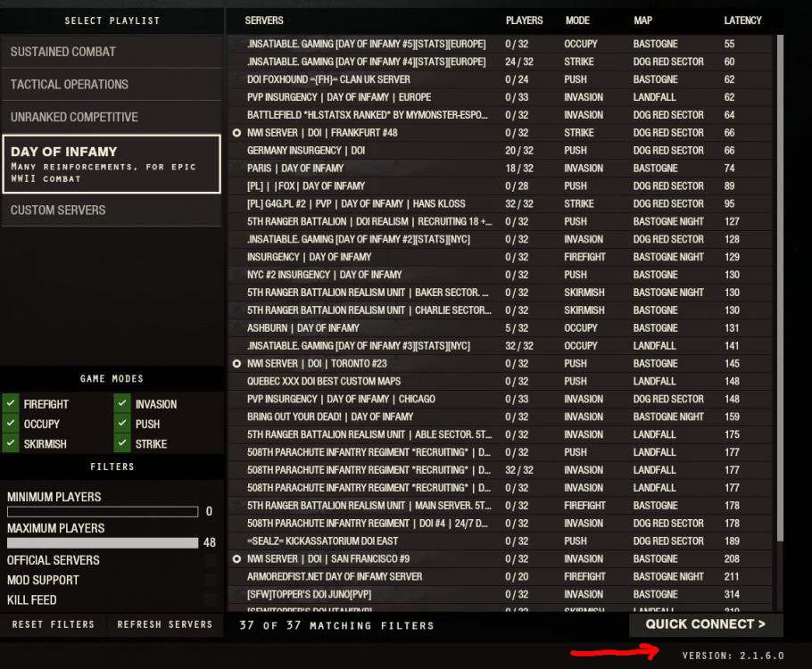812x669 pixels.
Task: Toggle the Skirmish game mode checkbox
Action: click(x=11, y=443)
